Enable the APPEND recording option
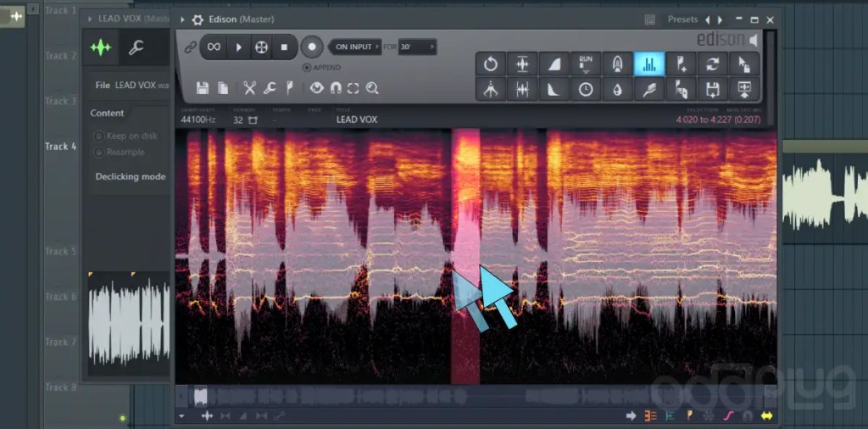 point(321,68)
